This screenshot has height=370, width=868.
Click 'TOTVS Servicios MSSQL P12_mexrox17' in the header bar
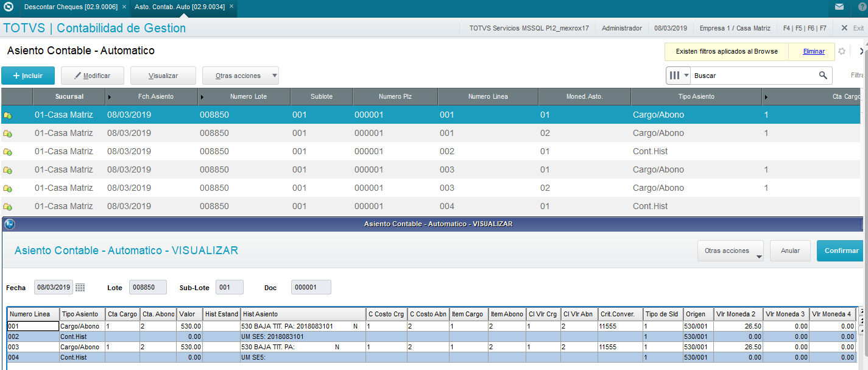tap(529, 28)
